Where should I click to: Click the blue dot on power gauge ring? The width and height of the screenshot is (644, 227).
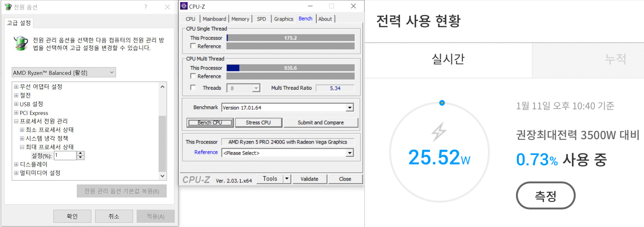tap(442, 103)
